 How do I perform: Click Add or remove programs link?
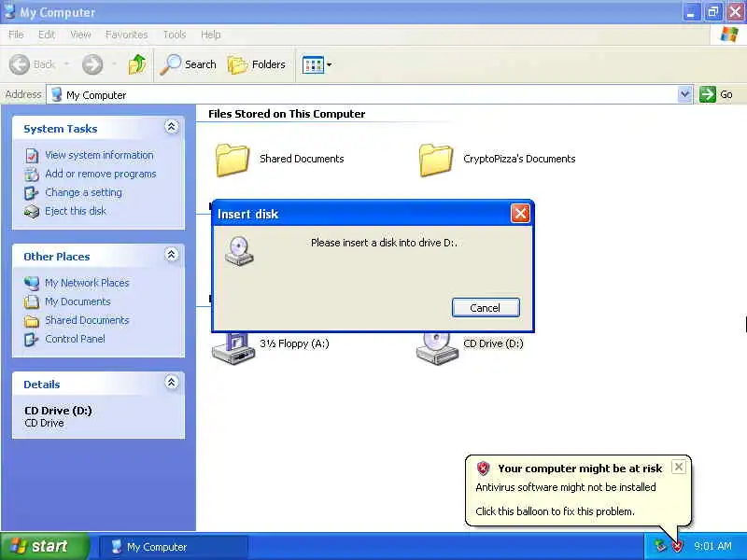tap(101, 174)
